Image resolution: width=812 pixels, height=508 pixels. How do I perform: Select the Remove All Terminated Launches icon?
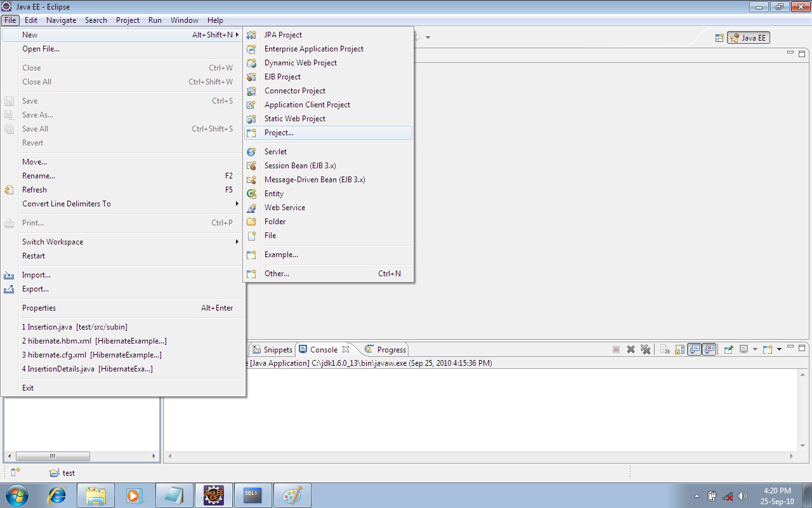[646, 349]
